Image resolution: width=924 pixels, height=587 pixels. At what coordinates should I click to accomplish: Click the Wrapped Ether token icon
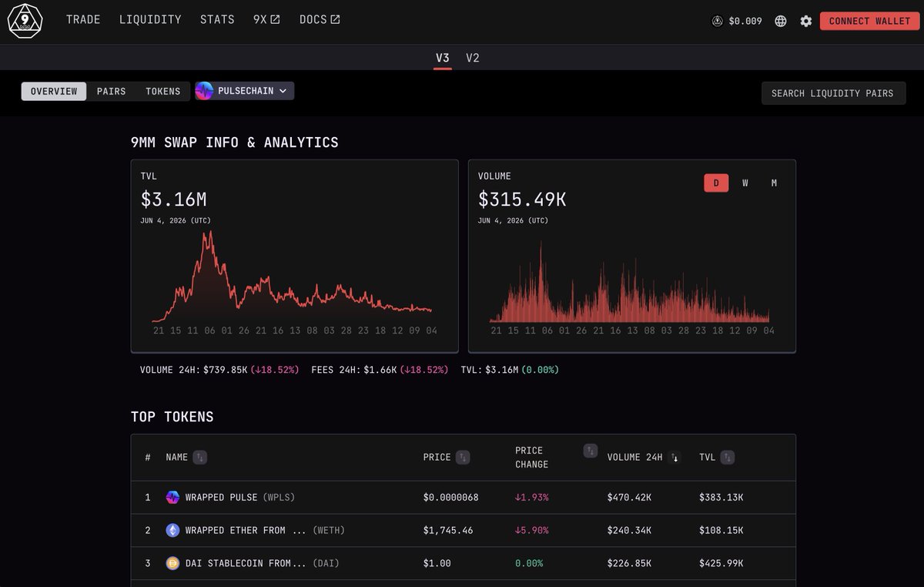[x=172, y=530]
